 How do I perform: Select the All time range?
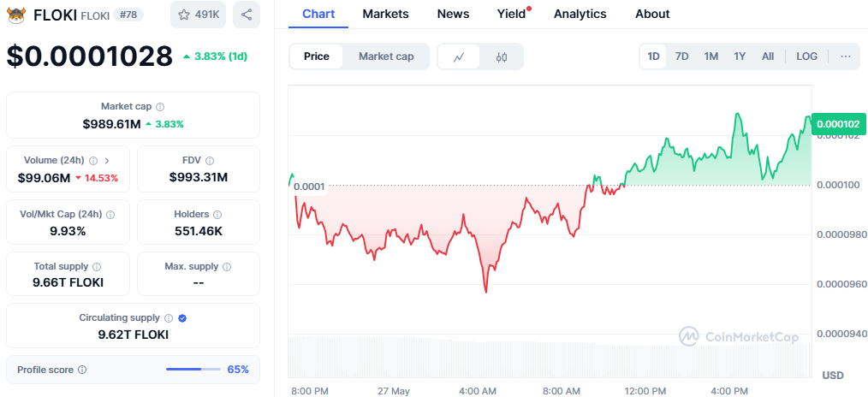[x=768, y=56]
